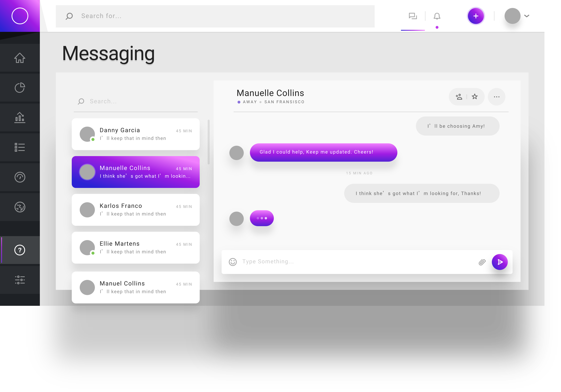Click the home navigation icon
The height and width of the screenshot is (392, 561).
tap(20, 58)
